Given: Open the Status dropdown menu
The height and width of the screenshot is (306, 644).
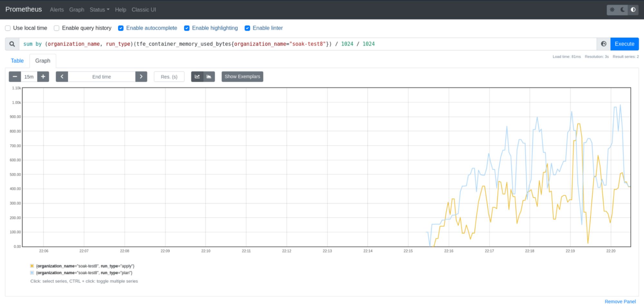Looking at the screenshot, I should [99, 10].
